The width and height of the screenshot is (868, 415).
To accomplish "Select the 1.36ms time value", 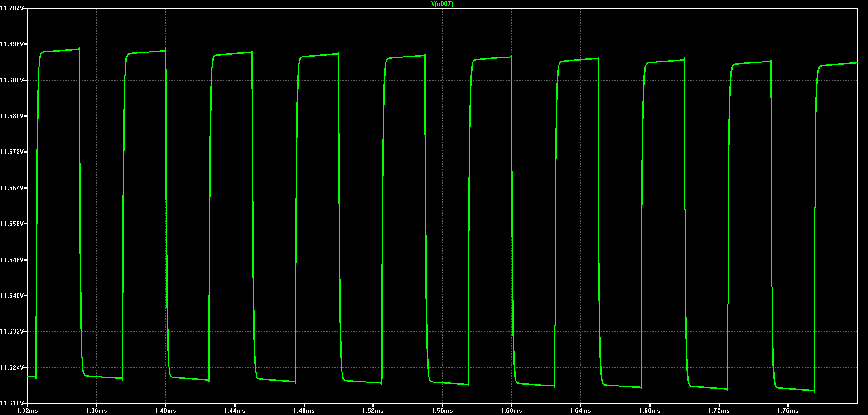I will [x=96, y=411].
